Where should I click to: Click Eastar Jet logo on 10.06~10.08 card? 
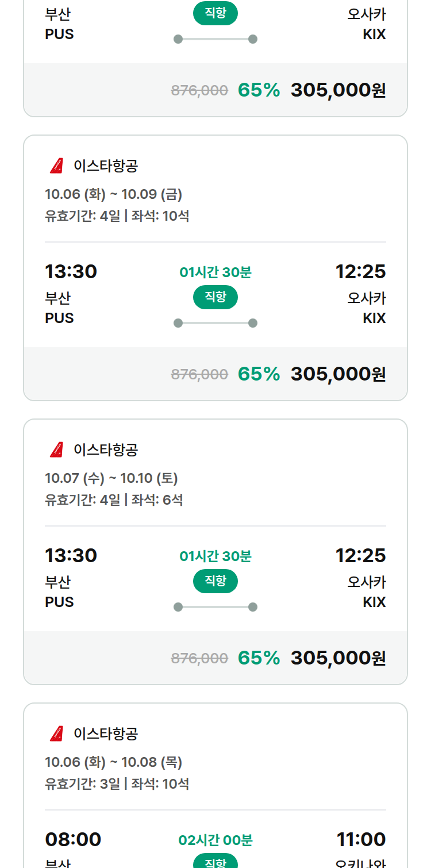click(x=56, y=733)
